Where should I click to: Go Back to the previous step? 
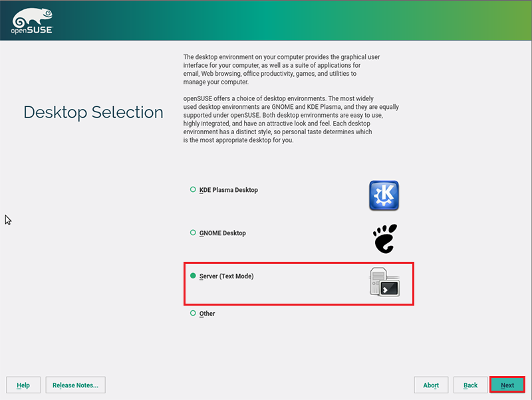tap(470, 385)
